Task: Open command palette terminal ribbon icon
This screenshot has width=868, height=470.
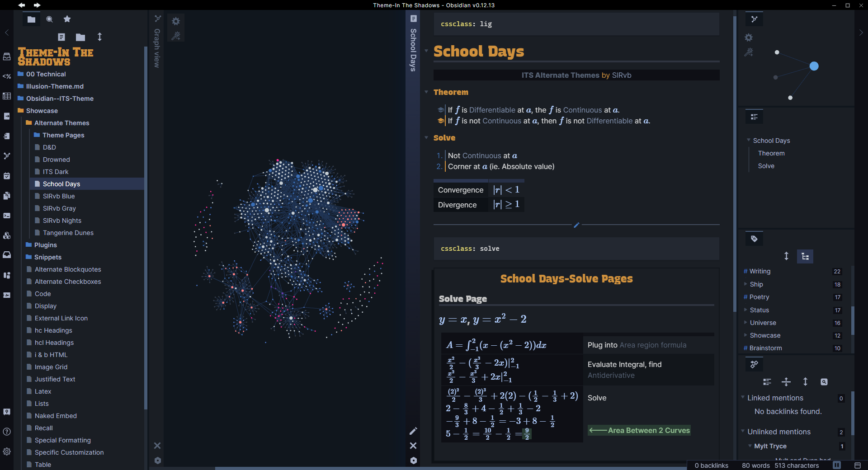Action: pyautogui.click(x=7, y=216)
